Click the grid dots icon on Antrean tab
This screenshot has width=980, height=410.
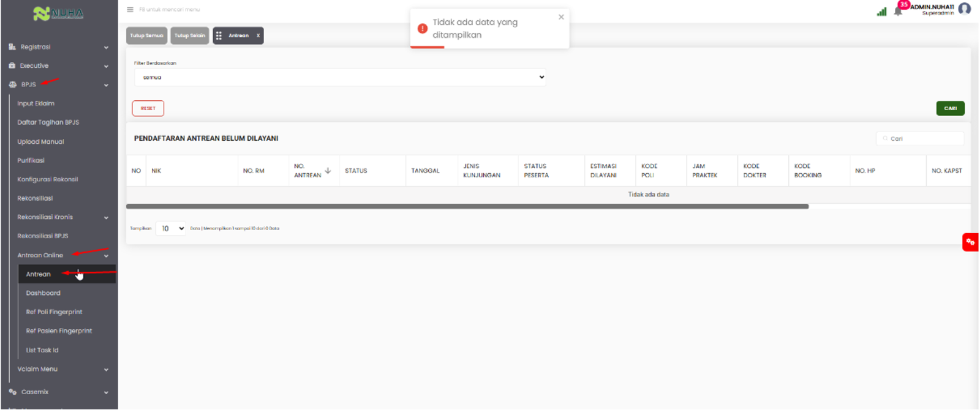click(x=219, y=35)
